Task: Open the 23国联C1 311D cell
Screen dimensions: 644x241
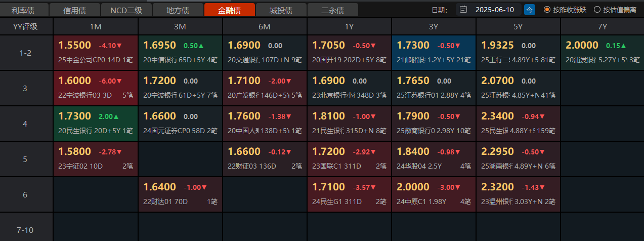Action: (x=349, y=159)
